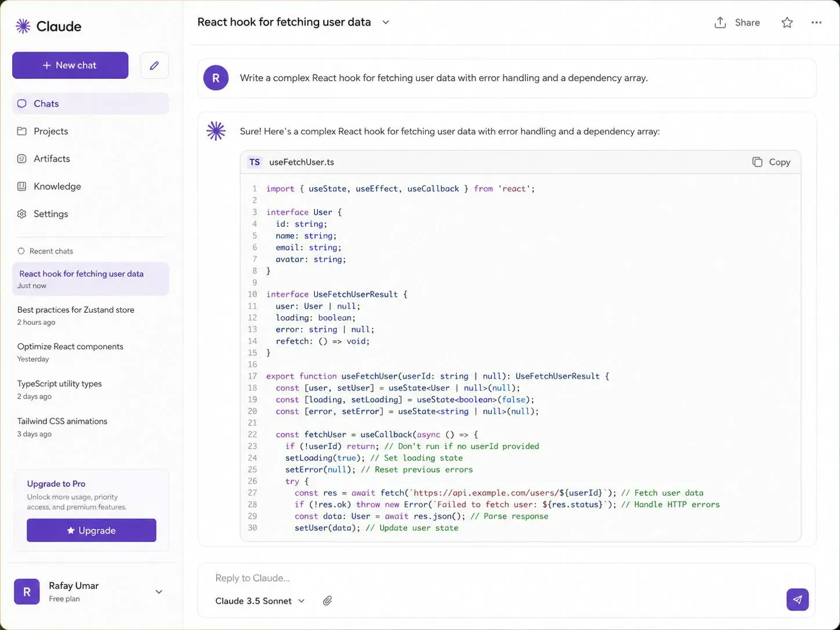Screen dimensions: 840x630
Task: Click Copy text on the code block
Action: click(x=780, y=162)
